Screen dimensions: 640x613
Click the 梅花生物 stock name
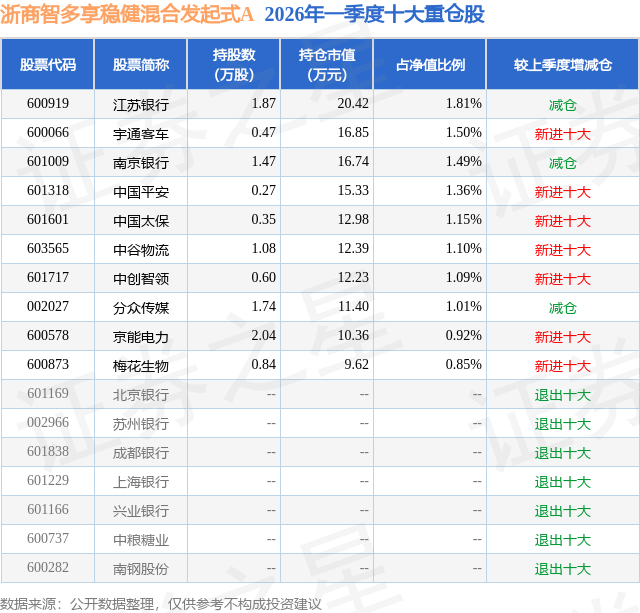[x=141, y=366]
